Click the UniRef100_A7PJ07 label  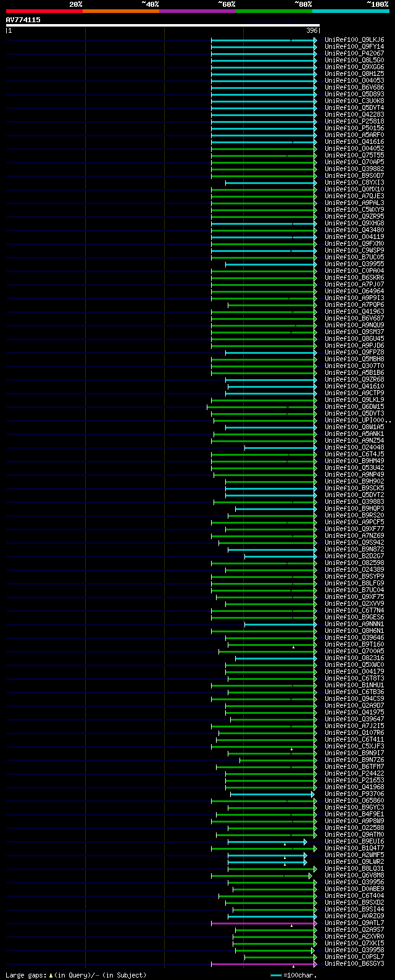[x=354, y=284]
